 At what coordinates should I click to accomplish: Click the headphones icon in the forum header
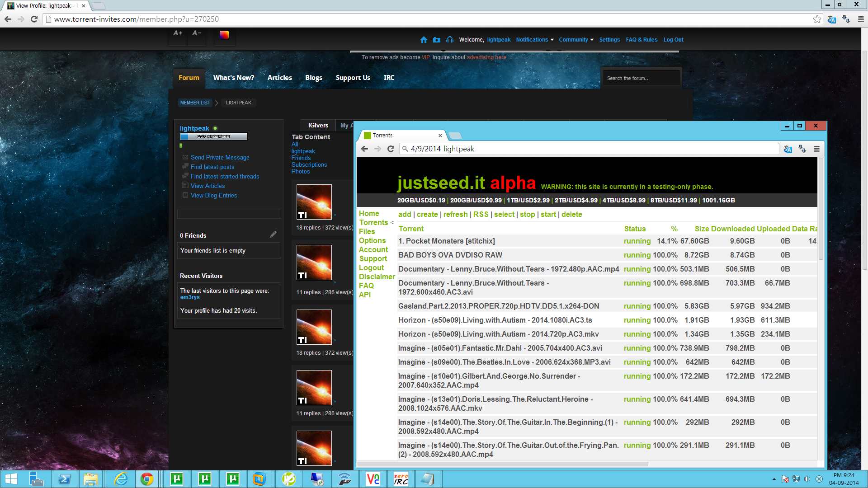[450, 40]
